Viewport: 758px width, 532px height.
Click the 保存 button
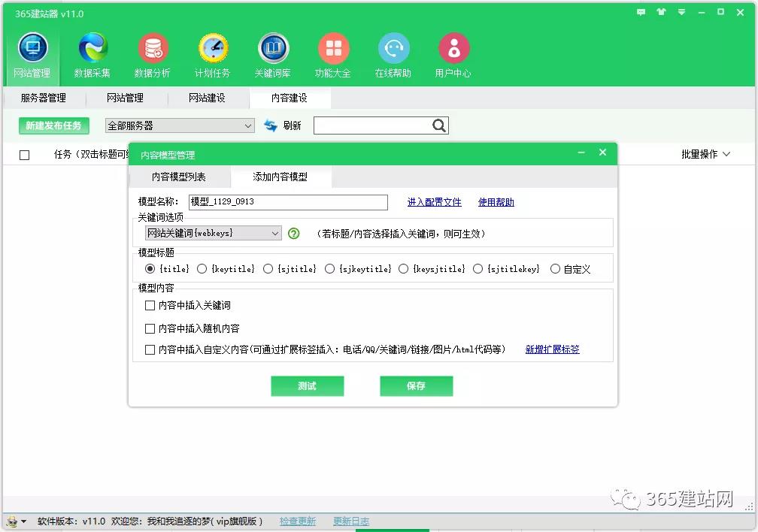417,386
